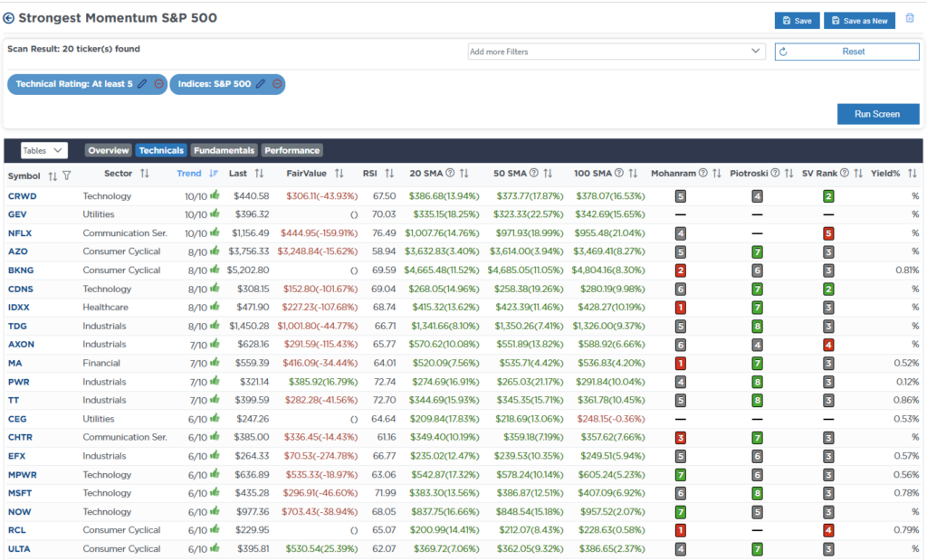
Task: Switch to the Overview tab
Action: (x=109, y=151)
